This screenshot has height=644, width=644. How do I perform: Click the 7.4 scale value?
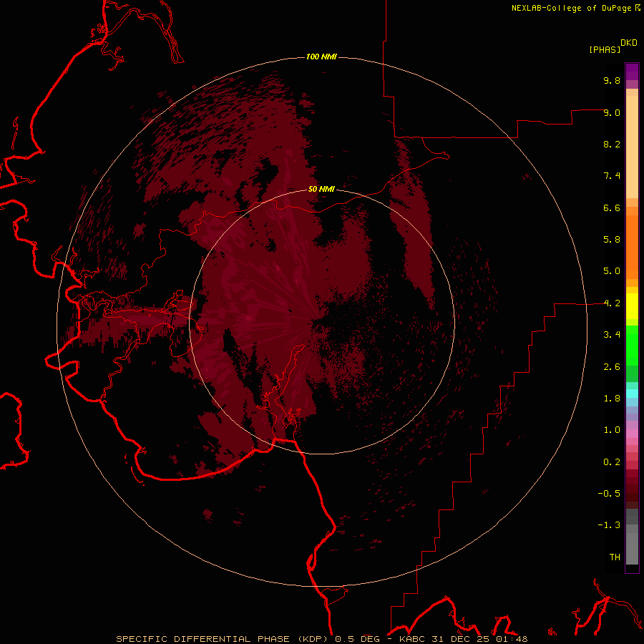pos(612,176)
